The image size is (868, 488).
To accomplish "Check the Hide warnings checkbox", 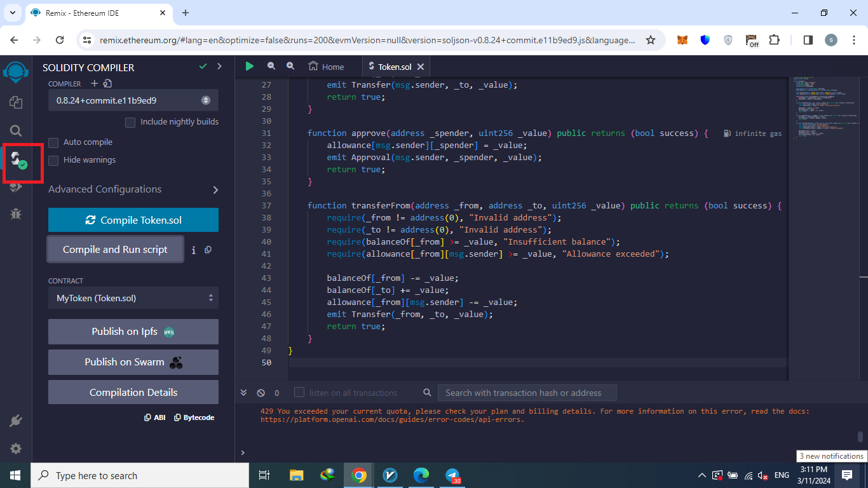I will click(53, 160).
